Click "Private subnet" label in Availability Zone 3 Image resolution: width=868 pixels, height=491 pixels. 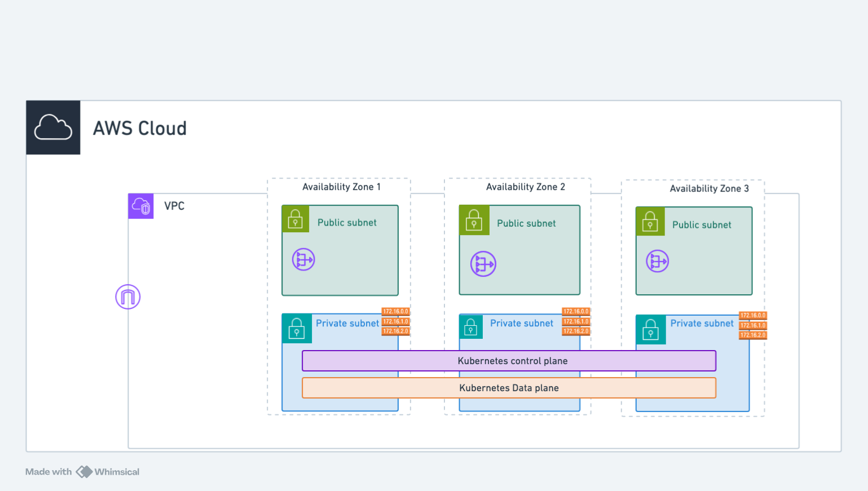click(702, 324)
